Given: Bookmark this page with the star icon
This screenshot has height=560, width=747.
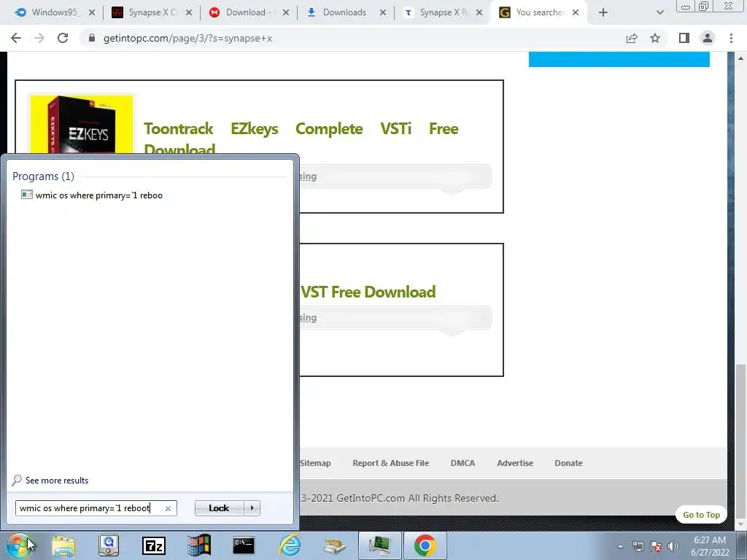Looking at the screenshot, I should pos(655,38).
